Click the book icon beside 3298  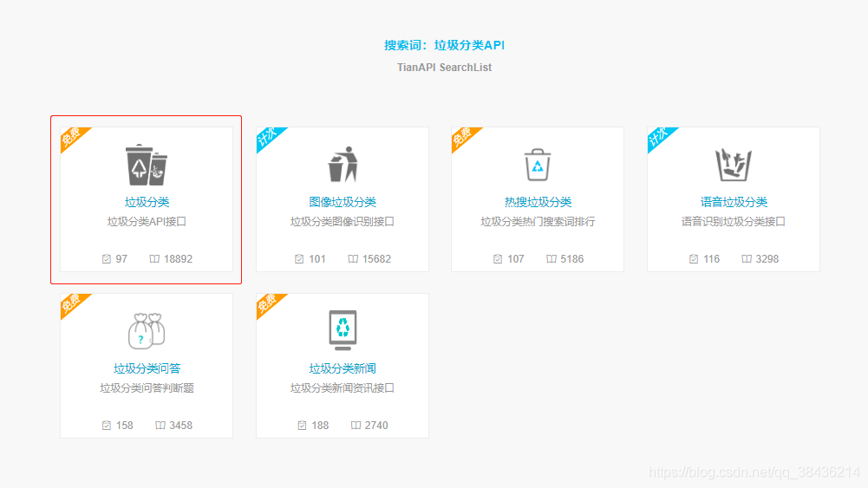pos(747,259)
